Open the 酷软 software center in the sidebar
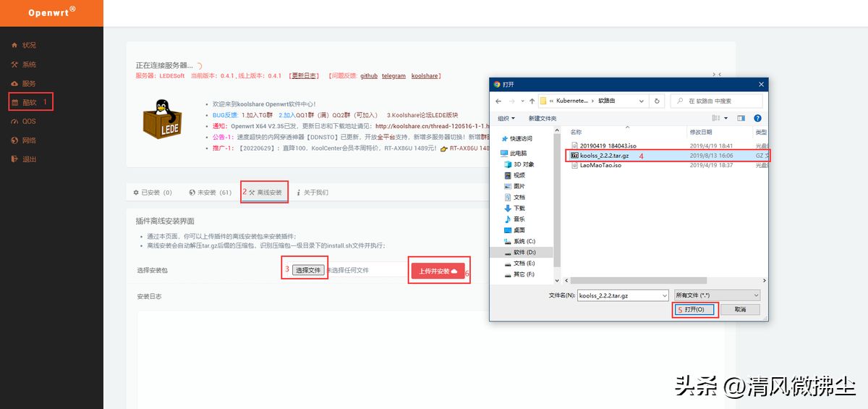 23,102
